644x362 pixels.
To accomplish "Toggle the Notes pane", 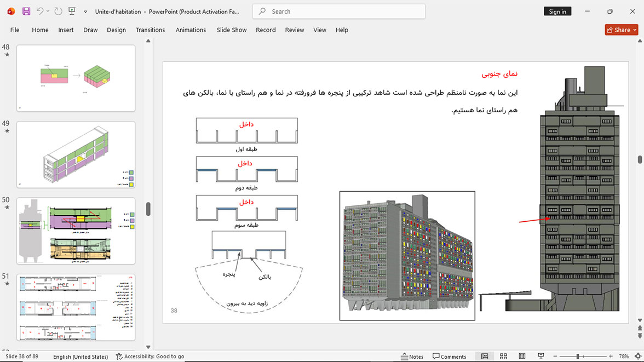I will (x=412, y=356).
